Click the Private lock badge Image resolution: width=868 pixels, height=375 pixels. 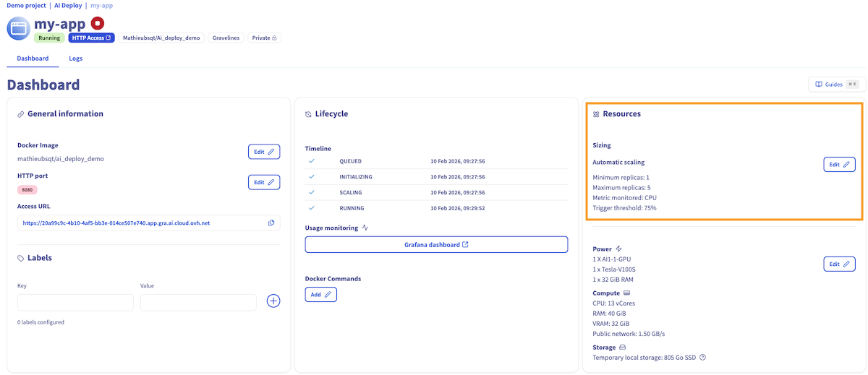pyautogui.click(x=265, y=38)
